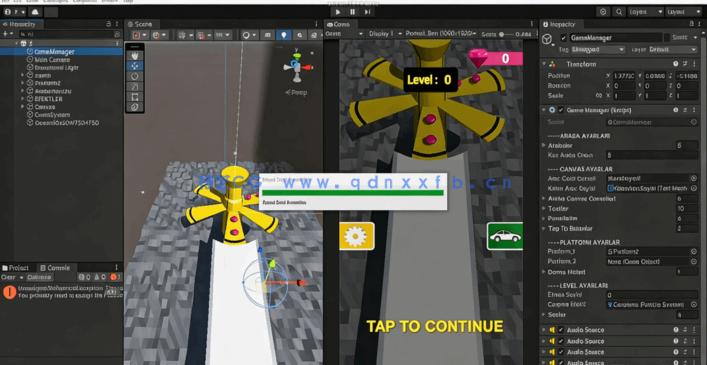Open Transform component presets icon
The image size is (707, 365).
pos(685,64)
